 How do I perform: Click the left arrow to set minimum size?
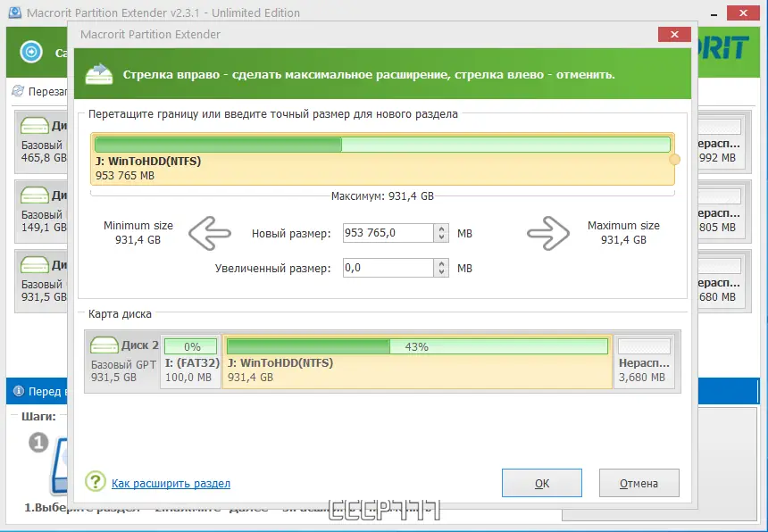coord(210,233)
